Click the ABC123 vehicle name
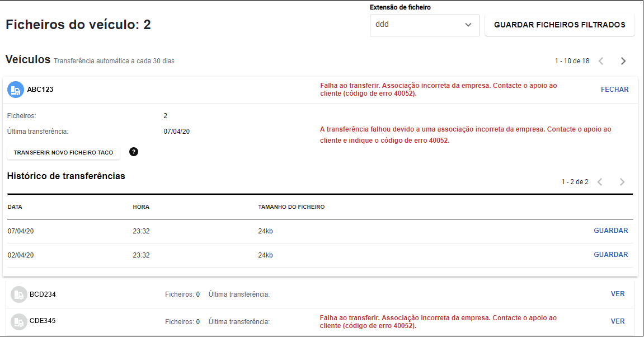 40,90
